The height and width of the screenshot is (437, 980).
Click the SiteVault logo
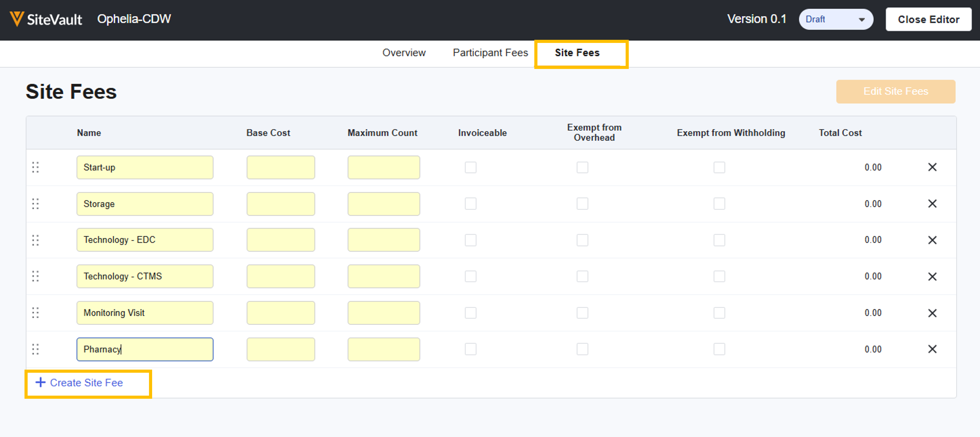[46, 19]
